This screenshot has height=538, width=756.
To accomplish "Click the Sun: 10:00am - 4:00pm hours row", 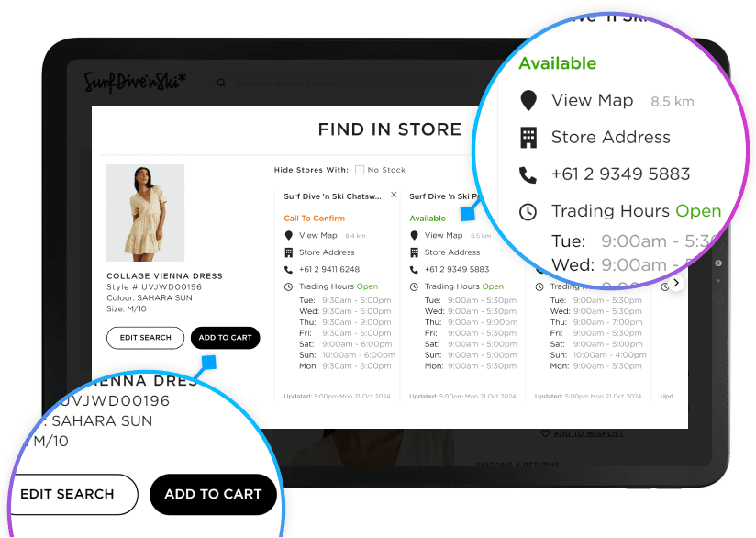I will pos(598,355).
